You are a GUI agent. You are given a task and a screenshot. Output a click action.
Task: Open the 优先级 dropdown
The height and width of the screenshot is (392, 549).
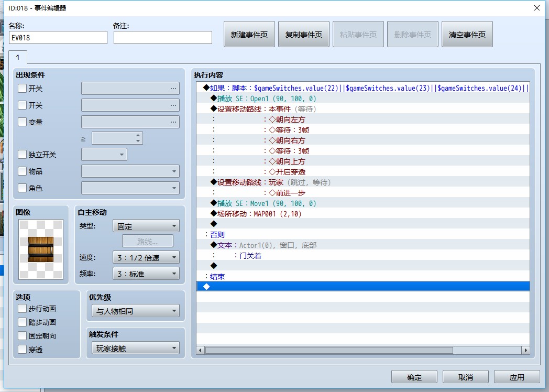click(136, 311)
